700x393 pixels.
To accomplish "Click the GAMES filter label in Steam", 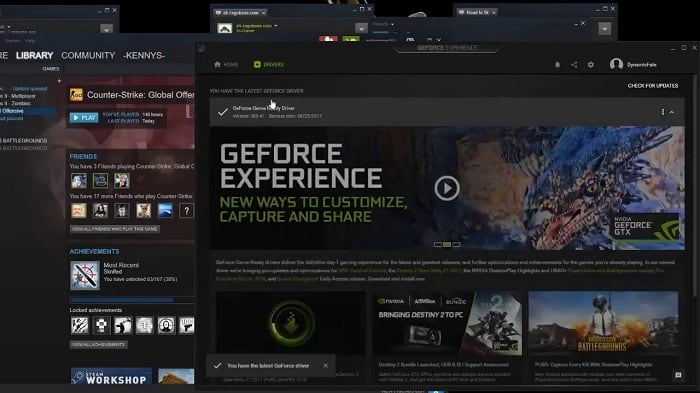I will (50, 69).
